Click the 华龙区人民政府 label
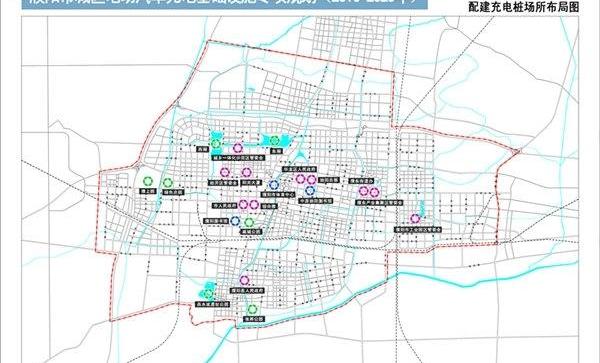The height and width of the screenshot is (363, 600). point(300,169)
